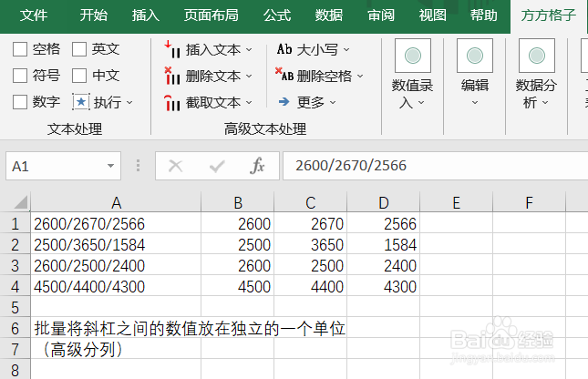Viewport: 588px width, 379px height.
Task: Click the 删除空格 remove spaces icon
Action: (x=284, y=75)
